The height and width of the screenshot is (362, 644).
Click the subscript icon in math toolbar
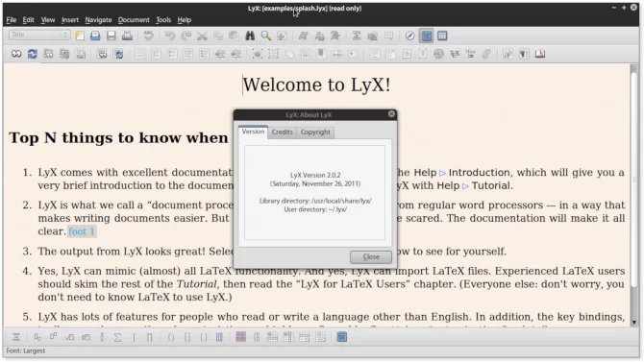37,337
